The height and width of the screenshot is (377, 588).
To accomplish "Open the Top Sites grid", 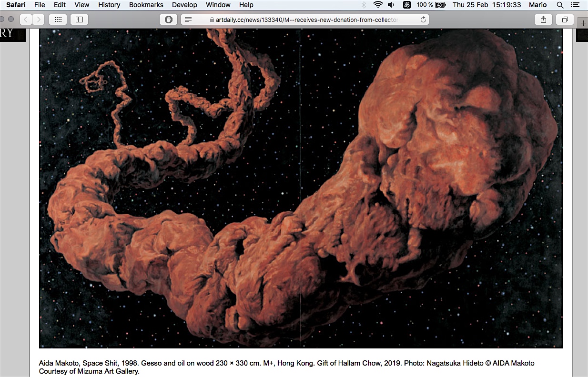I will click(x=58, y=20).
